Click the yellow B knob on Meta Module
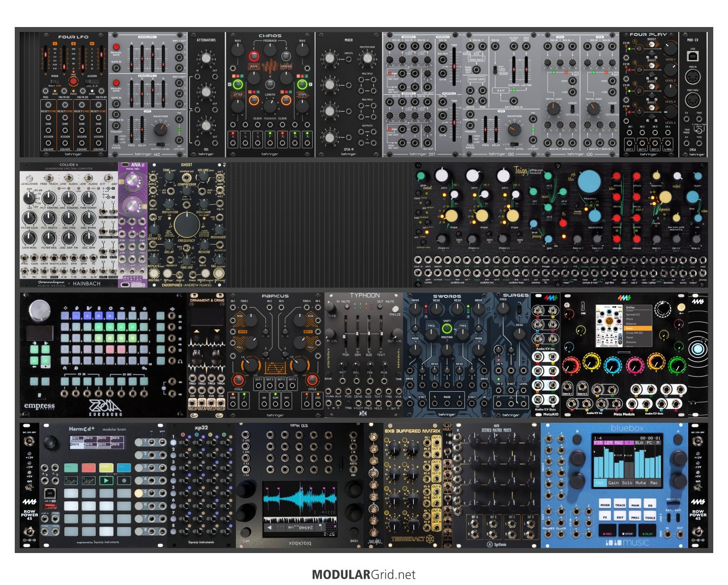Viewport: 728px width, 585px height. 591,361
